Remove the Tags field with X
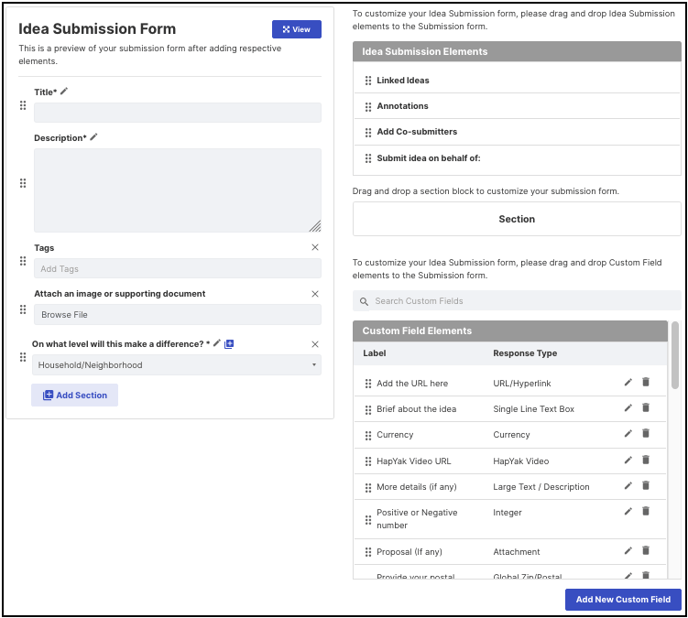This screenshot has width=688, height=618. point(315,247)
